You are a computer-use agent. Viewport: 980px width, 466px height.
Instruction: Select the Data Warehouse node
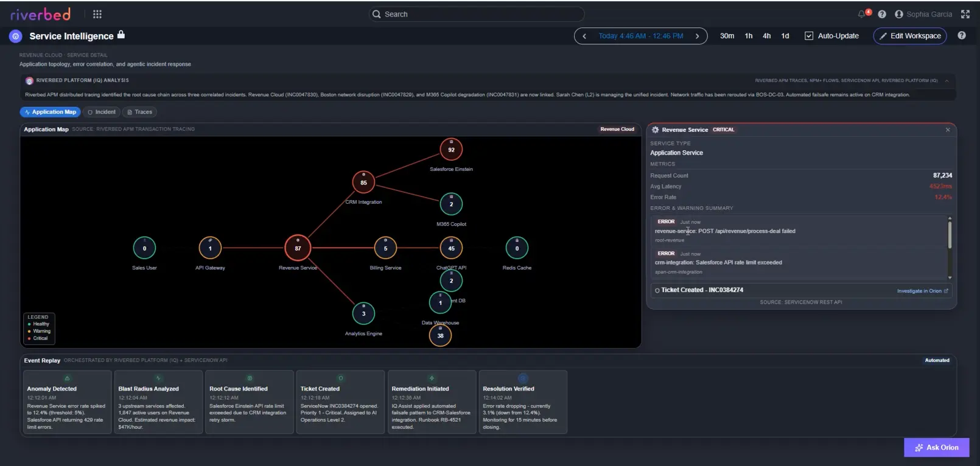click(440, 302)
